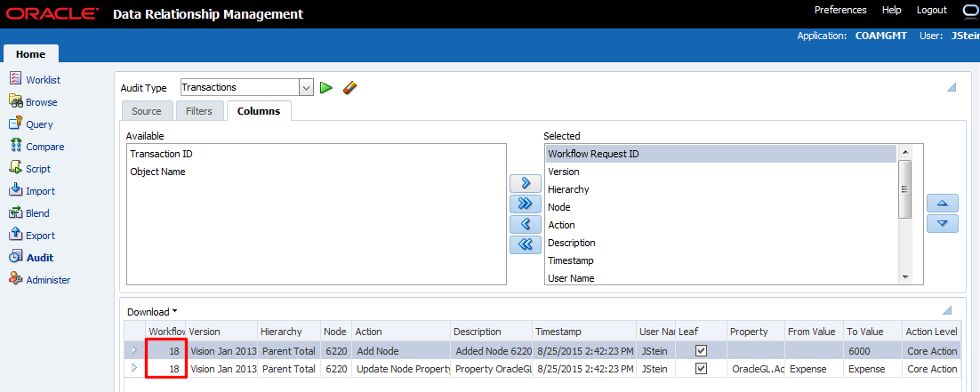
Task: Select User Name in the Selected list
Action: (x=721, y=278)
